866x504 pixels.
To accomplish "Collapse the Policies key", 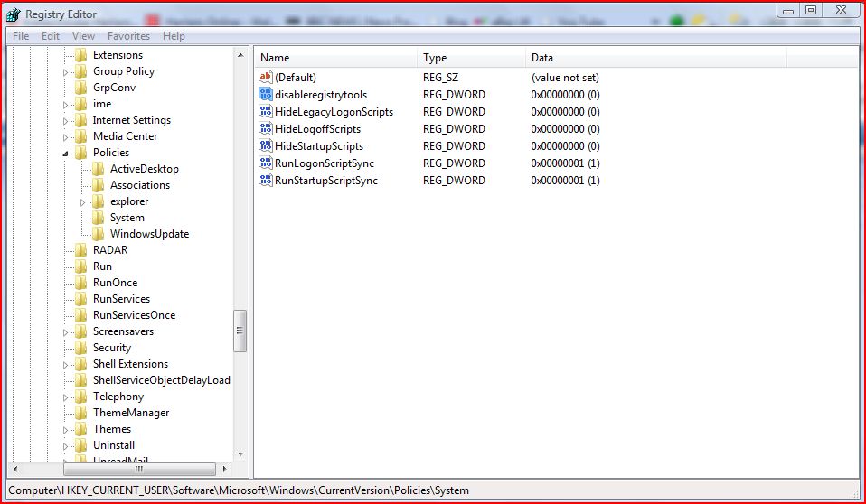I will (65, 154).
